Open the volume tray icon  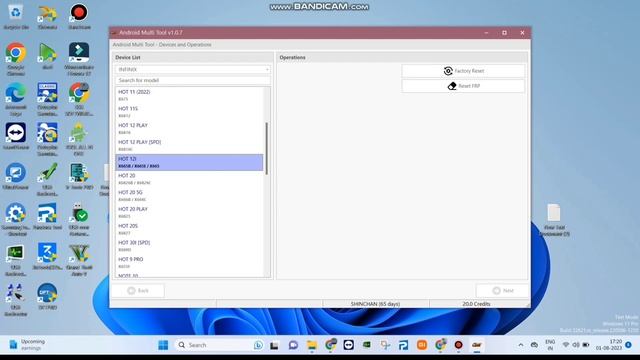[576, 345]
